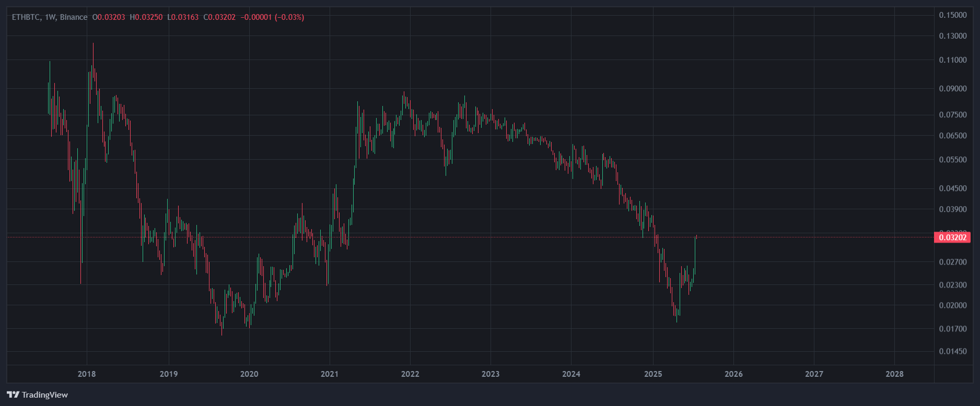
Task: Click the 2025 time axis label
Action: 653,374
